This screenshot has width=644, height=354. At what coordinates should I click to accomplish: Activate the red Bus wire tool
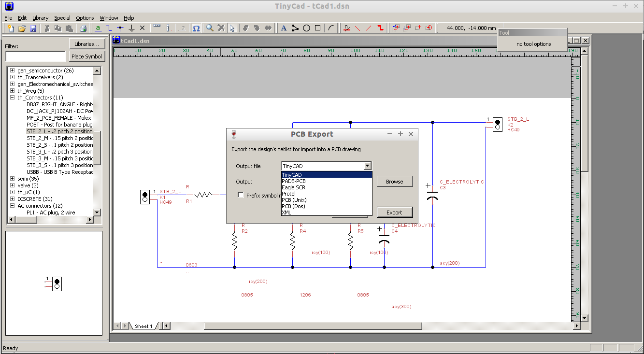coord(380,28)
